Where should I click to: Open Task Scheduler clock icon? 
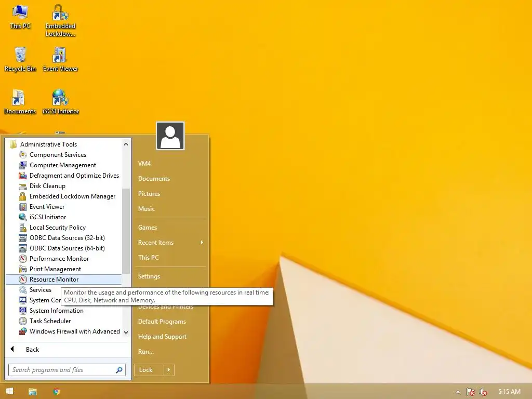23,321
